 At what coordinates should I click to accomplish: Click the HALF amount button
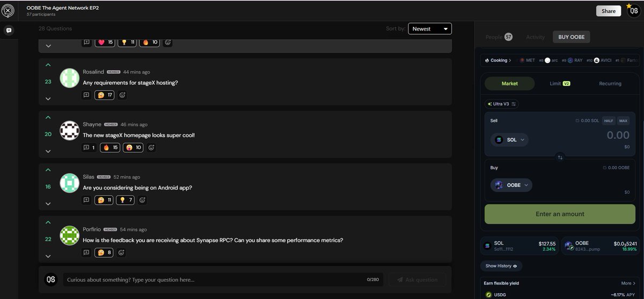pos(609,121)
